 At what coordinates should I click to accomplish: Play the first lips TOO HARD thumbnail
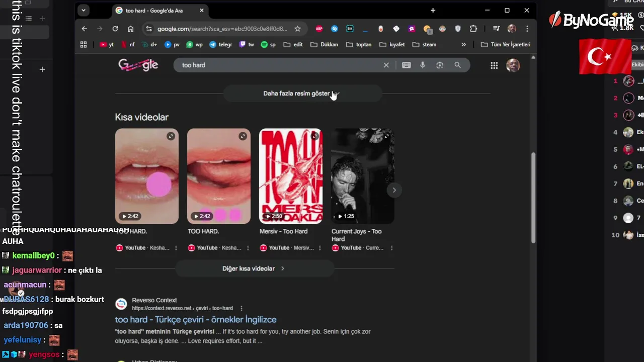pyautogui.click(x=147, y=176)
